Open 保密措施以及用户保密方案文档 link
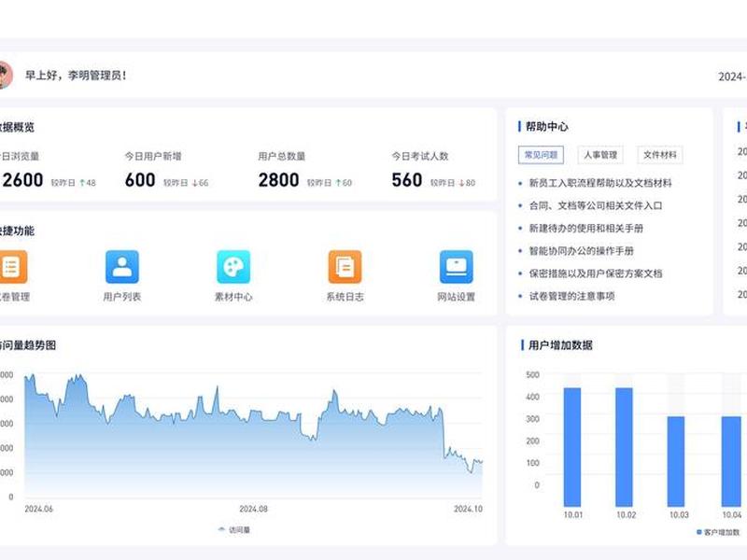 (596, 273)
